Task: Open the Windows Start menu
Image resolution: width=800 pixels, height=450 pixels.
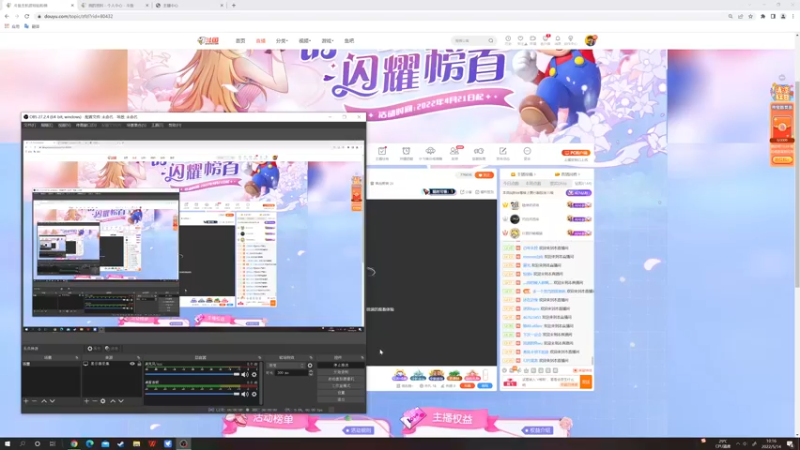Action: click(7, 444)
